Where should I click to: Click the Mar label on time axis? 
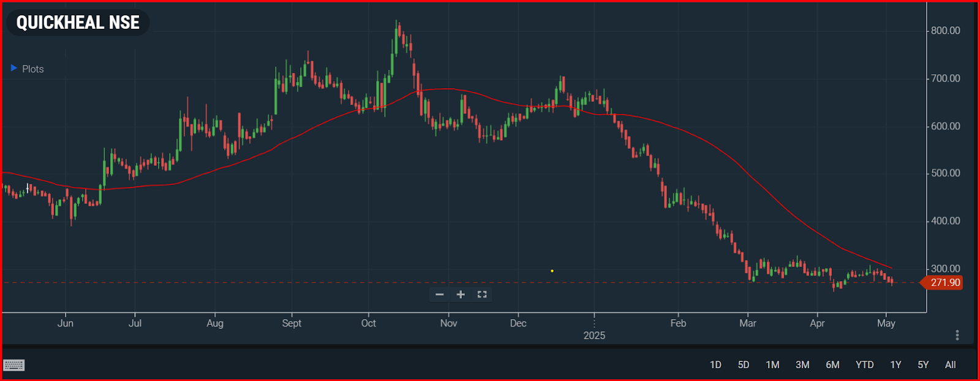(748, 323)
